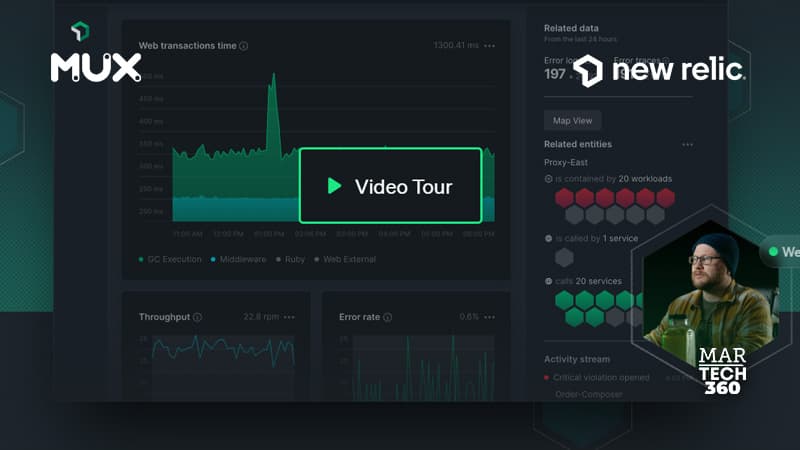800x450 pixels.
Task: Click the new relic logo
Action: click(x=659, y=70)
